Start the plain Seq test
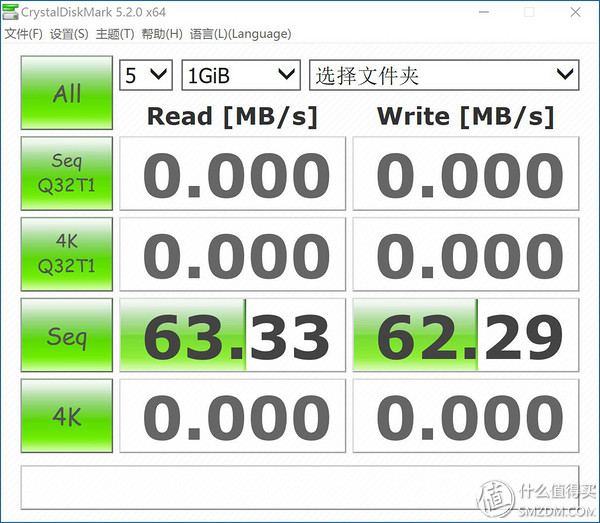 (67, 335)
